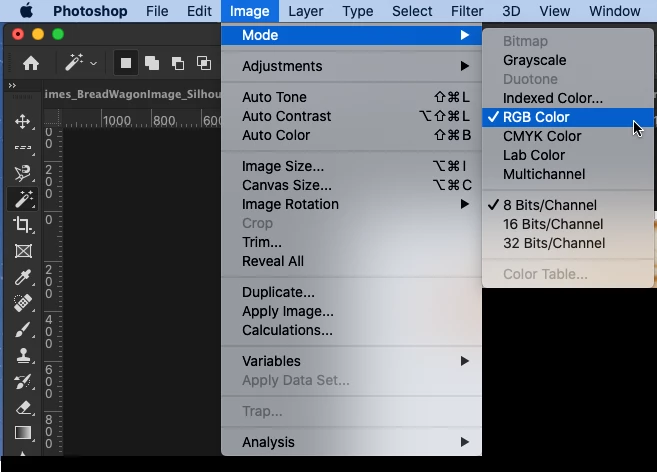Expand the Analysis submenu

(352, 442)
